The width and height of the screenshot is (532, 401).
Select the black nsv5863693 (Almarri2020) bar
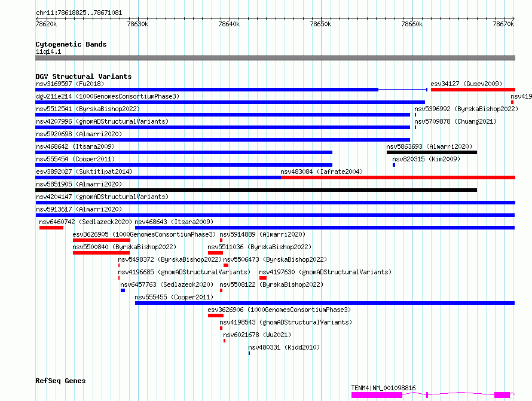(x=432, y=152)
